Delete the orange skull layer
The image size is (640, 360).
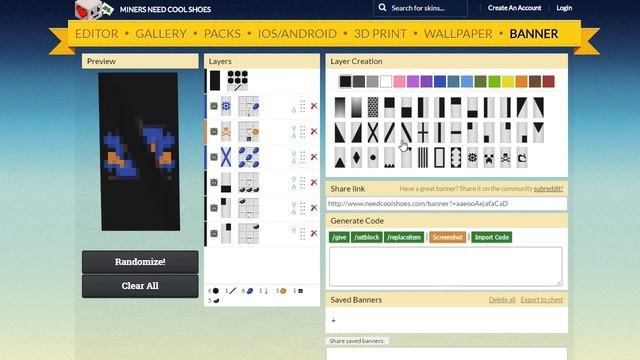[314, 131]
